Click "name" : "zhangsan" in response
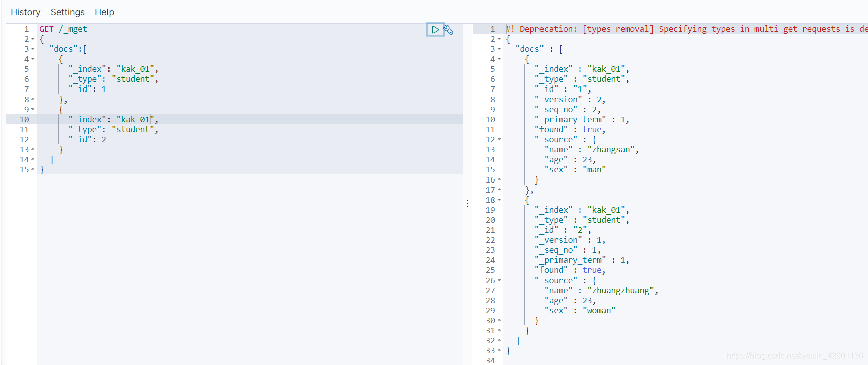Screen dimensions: 868x365 click(592, 150)
